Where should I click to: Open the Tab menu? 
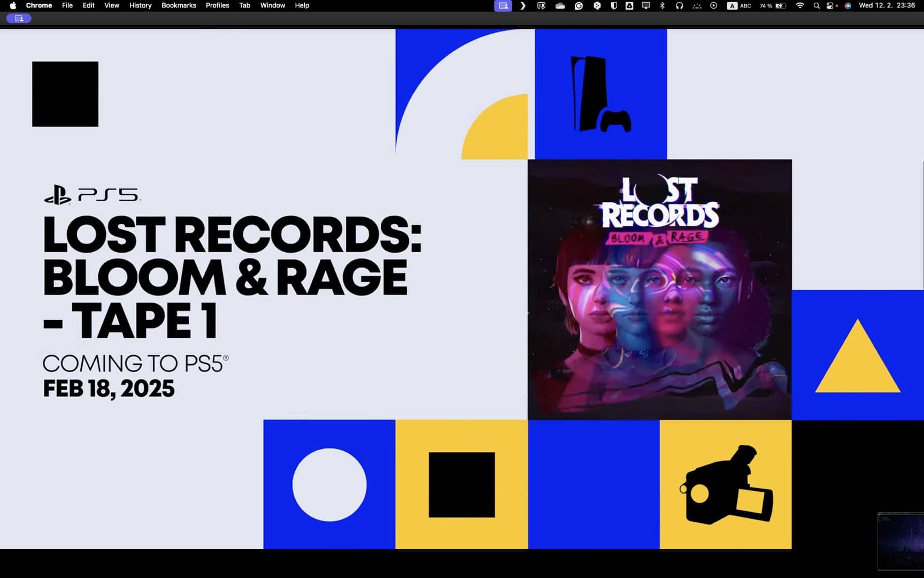coord(245,5)
